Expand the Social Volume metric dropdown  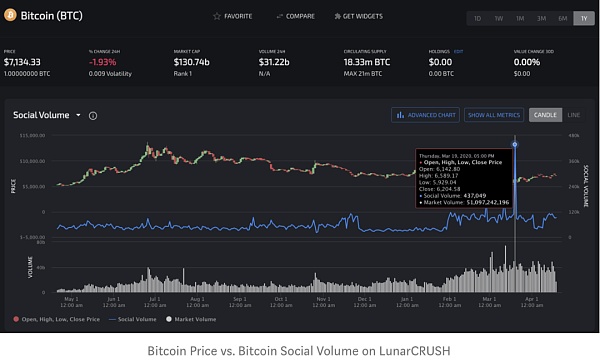(x=78, y=115)
